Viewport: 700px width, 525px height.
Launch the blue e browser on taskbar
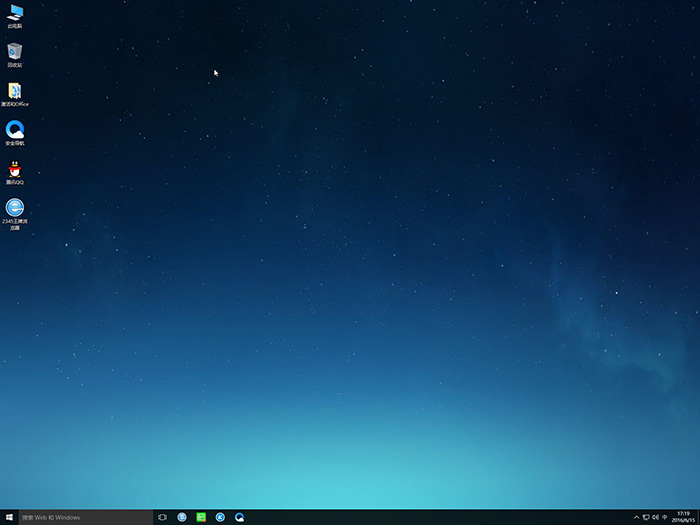click(182, 517)
